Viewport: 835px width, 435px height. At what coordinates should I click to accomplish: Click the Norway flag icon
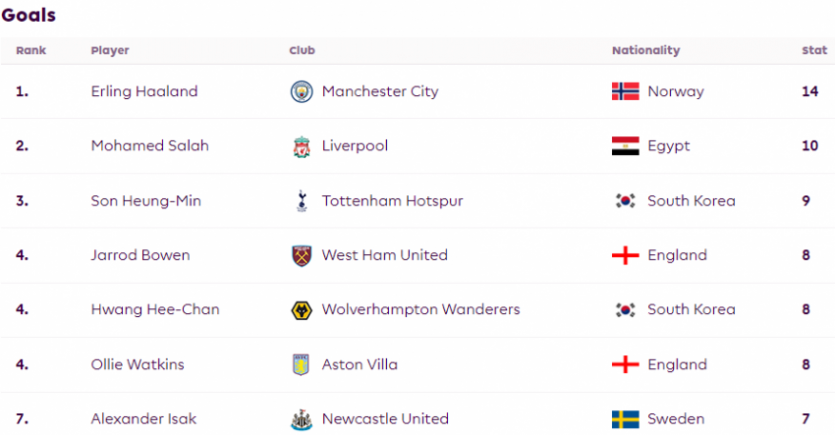coord(625,92)
